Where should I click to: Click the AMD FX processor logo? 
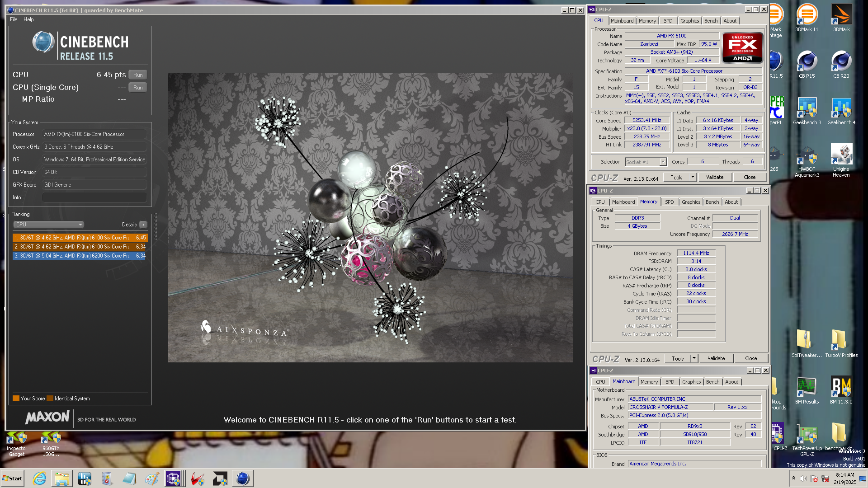coord(742,48)
